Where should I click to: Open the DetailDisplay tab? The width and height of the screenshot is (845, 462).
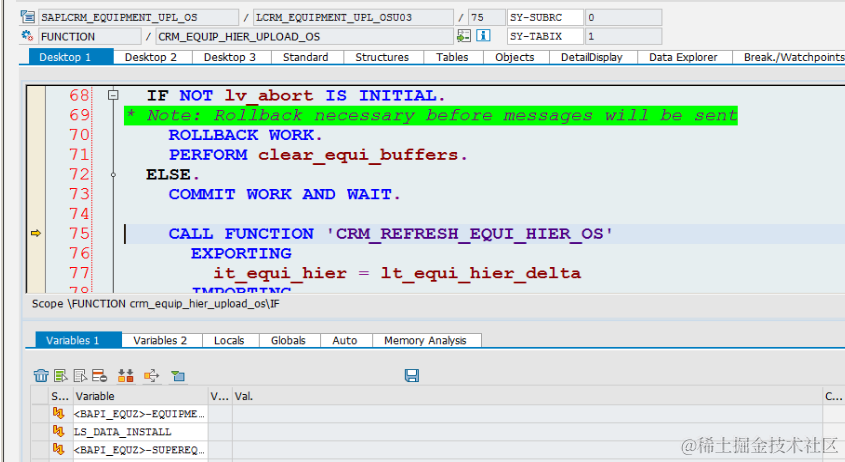[x=592, y=57]
